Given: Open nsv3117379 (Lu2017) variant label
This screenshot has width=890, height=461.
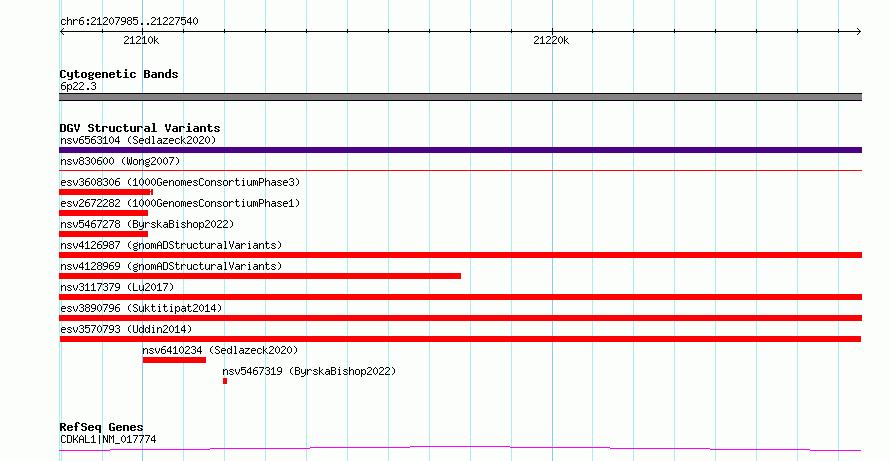Looking at the screenshot, I should pyautogui.click(x=117, y=287).
